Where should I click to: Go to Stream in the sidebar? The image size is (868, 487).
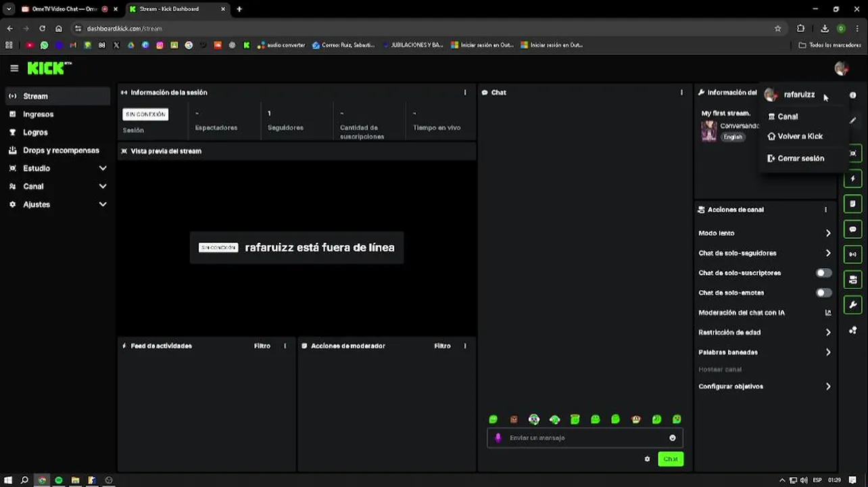point(57,96)
